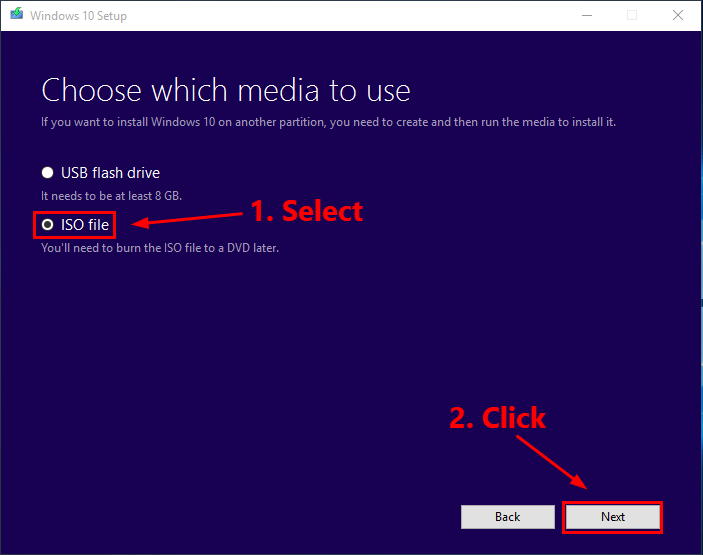The width and height of the screenshot is (703, 555).
Task: Click the Back button
Action: (508, 517)
